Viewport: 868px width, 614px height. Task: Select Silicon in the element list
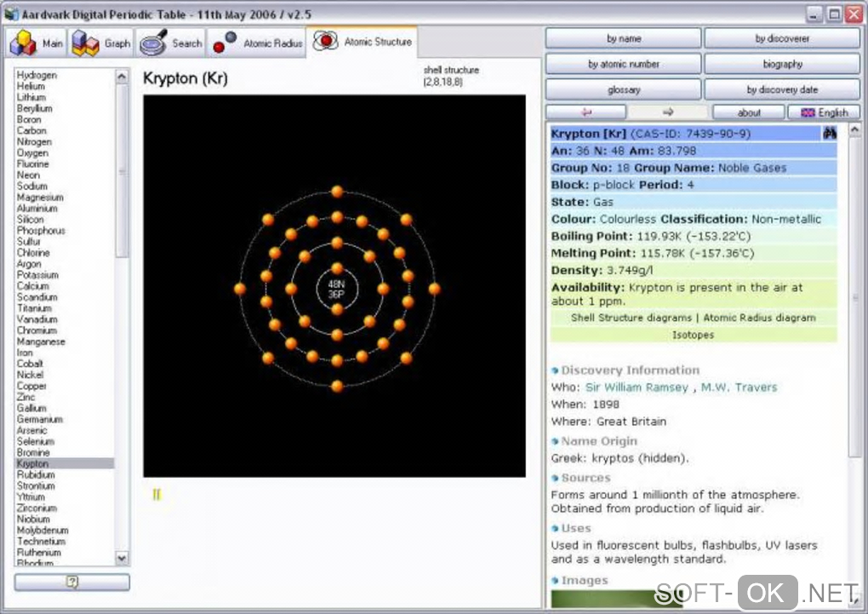pyautogui.click(x=64, y=220)
